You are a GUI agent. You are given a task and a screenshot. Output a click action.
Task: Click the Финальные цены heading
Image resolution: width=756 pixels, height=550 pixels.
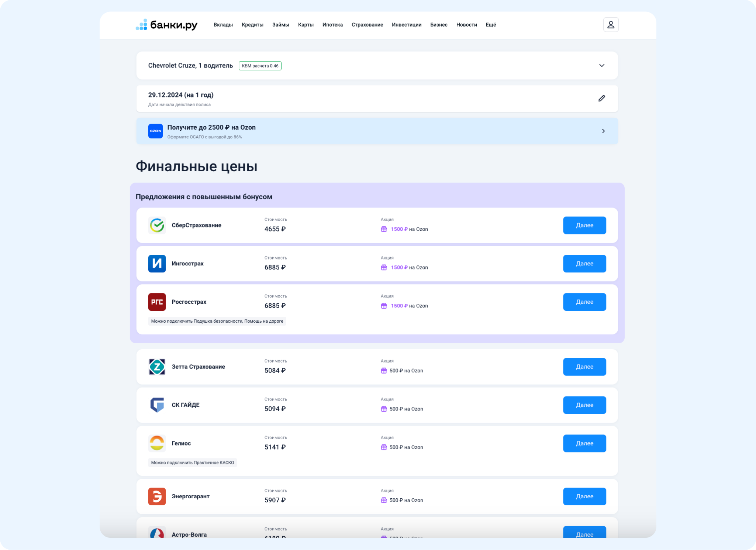click(196, 166)
